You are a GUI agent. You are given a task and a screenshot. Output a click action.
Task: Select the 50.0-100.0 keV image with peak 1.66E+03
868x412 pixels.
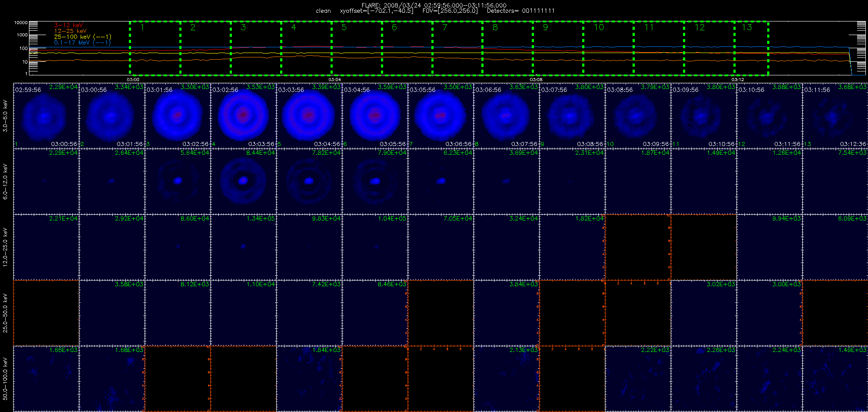(x=46, y=379)
